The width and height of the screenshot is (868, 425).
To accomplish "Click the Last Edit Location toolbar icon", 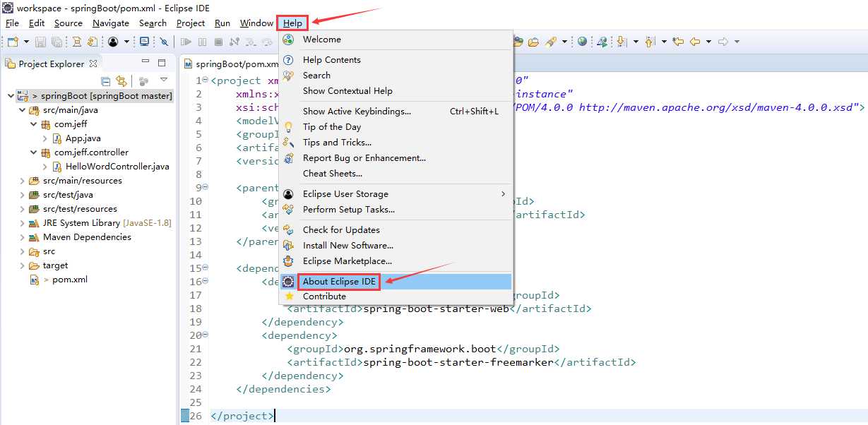I will pyautogui.click(x=678, y=42).
